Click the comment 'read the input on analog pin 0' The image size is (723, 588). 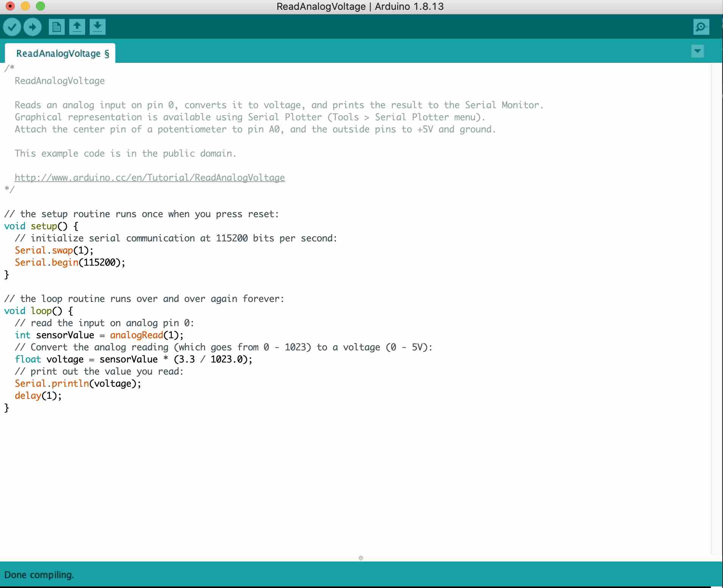coord(104,323)
